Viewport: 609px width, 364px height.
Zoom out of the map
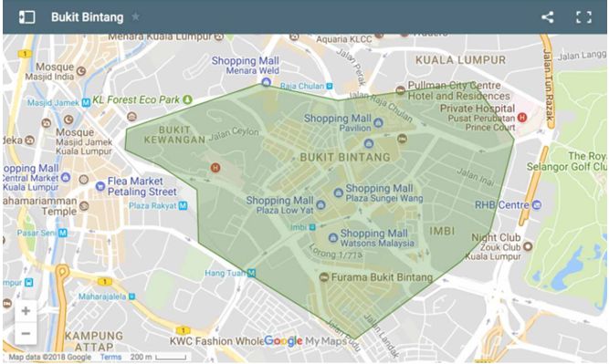click(26, 333)
